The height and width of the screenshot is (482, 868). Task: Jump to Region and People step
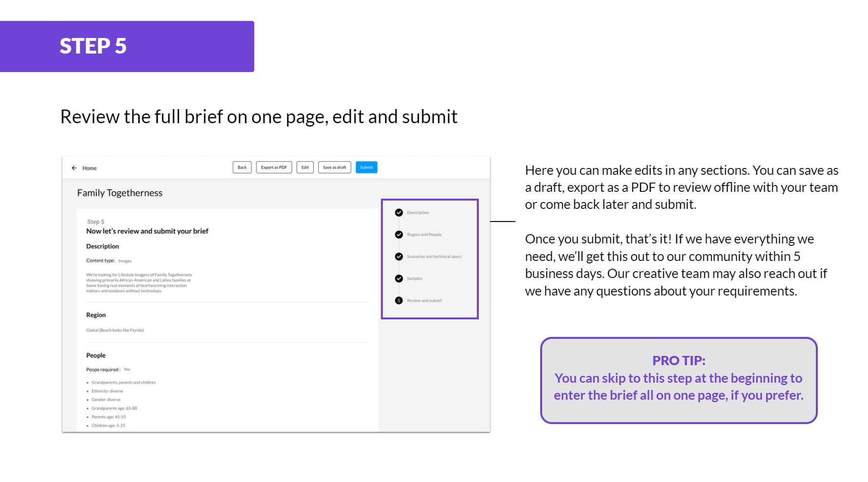click(x=424, y=235)
